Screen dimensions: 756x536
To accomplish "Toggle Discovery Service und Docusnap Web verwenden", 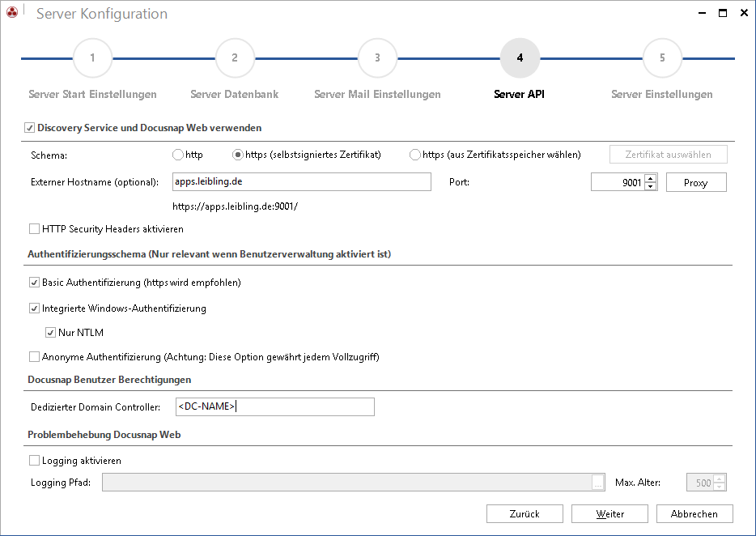I will (x=29, y=128).
